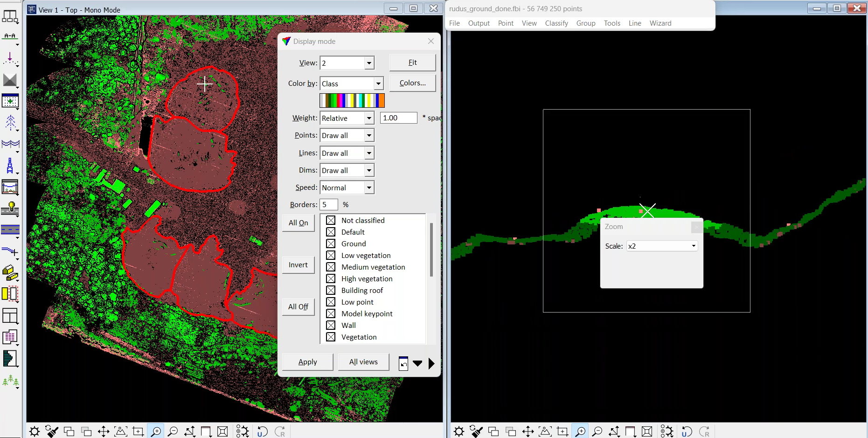Select the road lighting tool in left sidebar
The width and height of the screenshot is (868, 438).
tap(10, 209)
